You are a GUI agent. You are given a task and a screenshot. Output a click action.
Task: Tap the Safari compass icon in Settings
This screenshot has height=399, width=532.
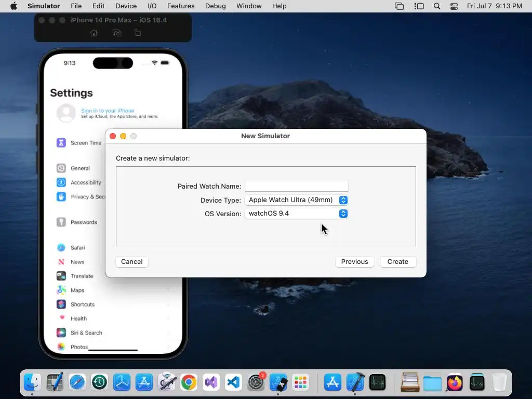click(x=61, y=248)
